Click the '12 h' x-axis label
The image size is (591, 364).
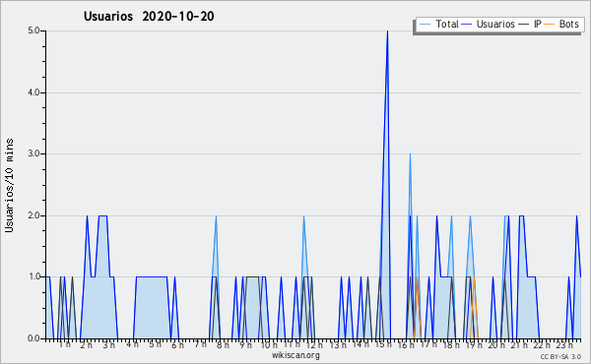click(x=314, y=345)
